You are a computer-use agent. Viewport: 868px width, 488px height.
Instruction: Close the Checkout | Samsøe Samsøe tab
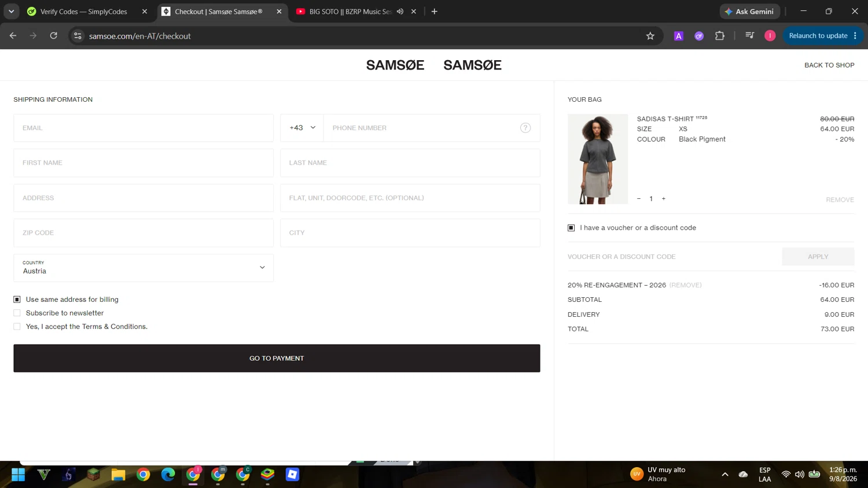(279, 12)
